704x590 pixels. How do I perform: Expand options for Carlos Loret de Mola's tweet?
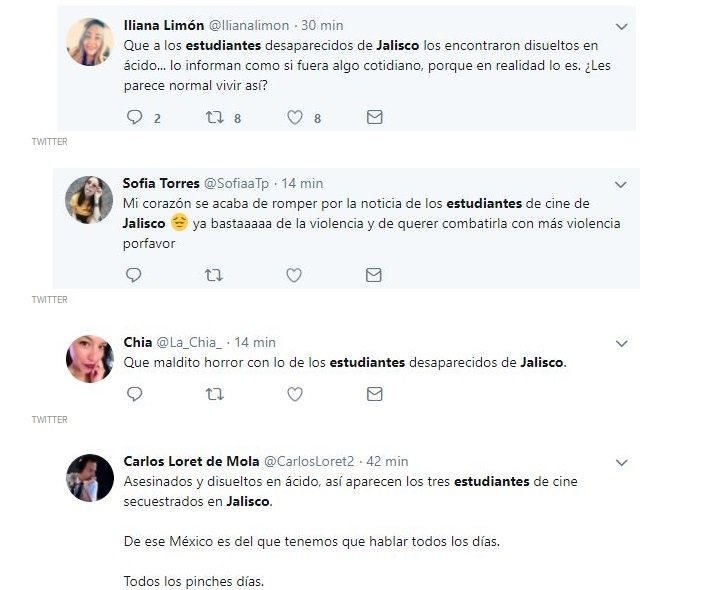click(x=622, y=462)
